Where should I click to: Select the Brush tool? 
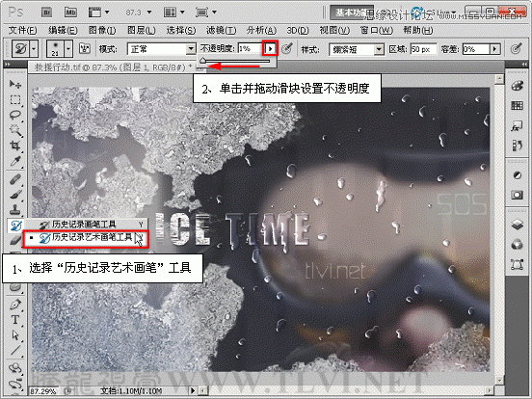(x=14, y=195)
